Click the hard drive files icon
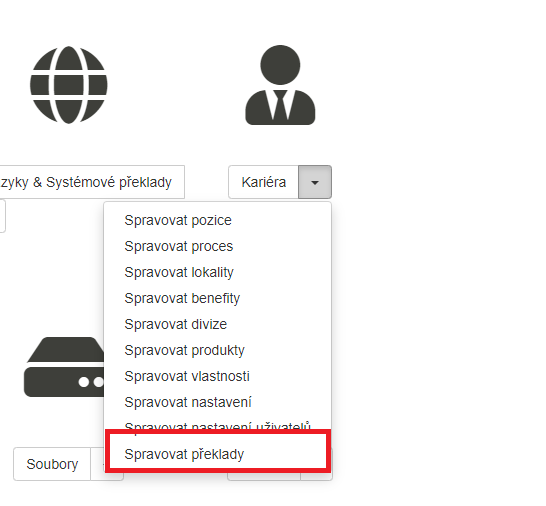546x506 pixels. [64, 367]
